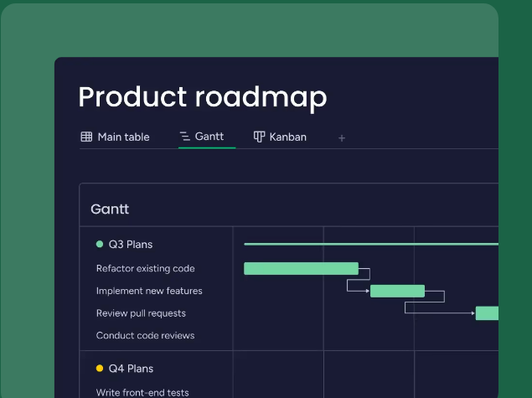Click the Q3 Plans summary timeline line
This screenshot has width=532, height=398.
pos(370,245)
